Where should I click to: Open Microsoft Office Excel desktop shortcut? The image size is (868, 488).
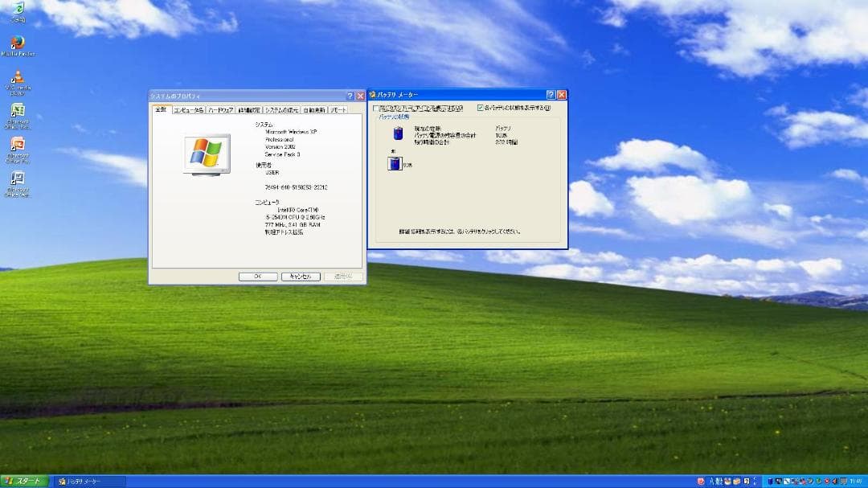click(x=18, y=117)
